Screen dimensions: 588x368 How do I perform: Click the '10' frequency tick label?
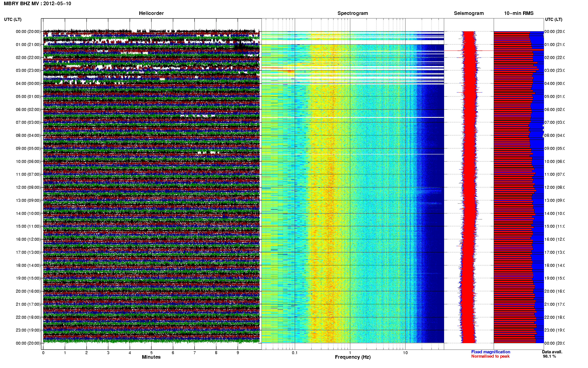(x=405, y=353)
